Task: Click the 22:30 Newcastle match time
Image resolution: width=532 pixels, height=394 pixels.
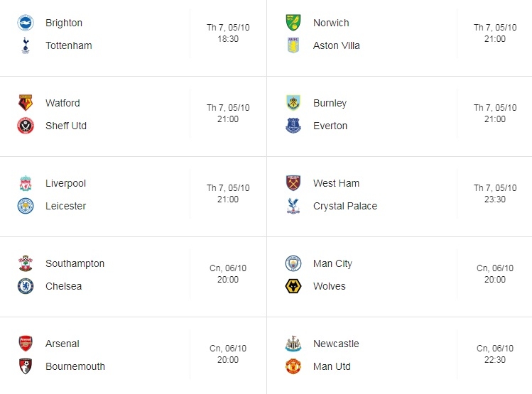Action: point(494,360)
